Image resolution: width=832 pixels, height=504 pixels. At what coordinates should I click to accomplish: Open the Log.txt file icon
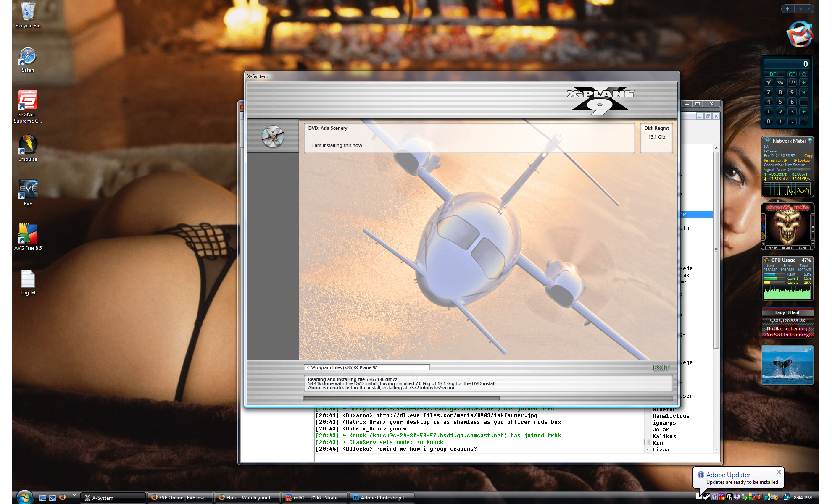coord(28,279)
